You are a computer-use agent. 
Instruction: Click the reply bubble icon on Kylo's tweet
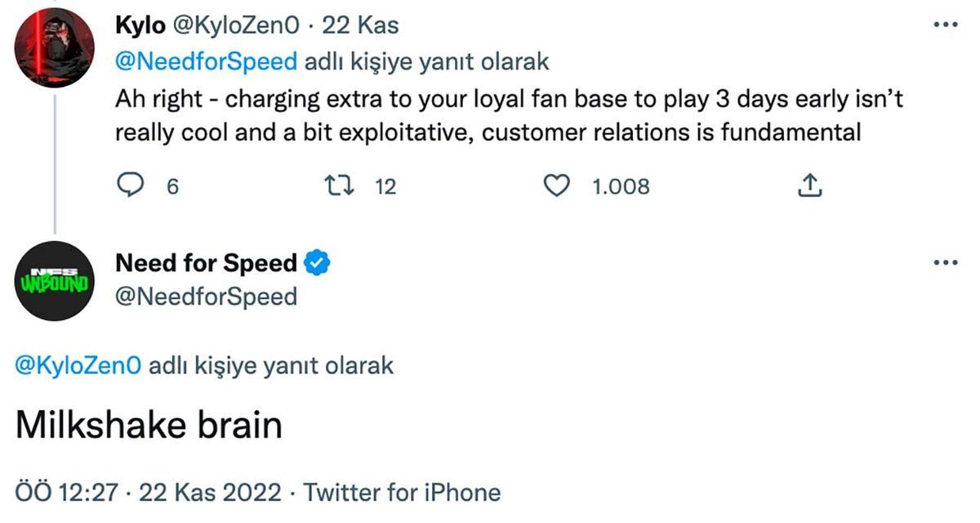click(x=131, y=186)
